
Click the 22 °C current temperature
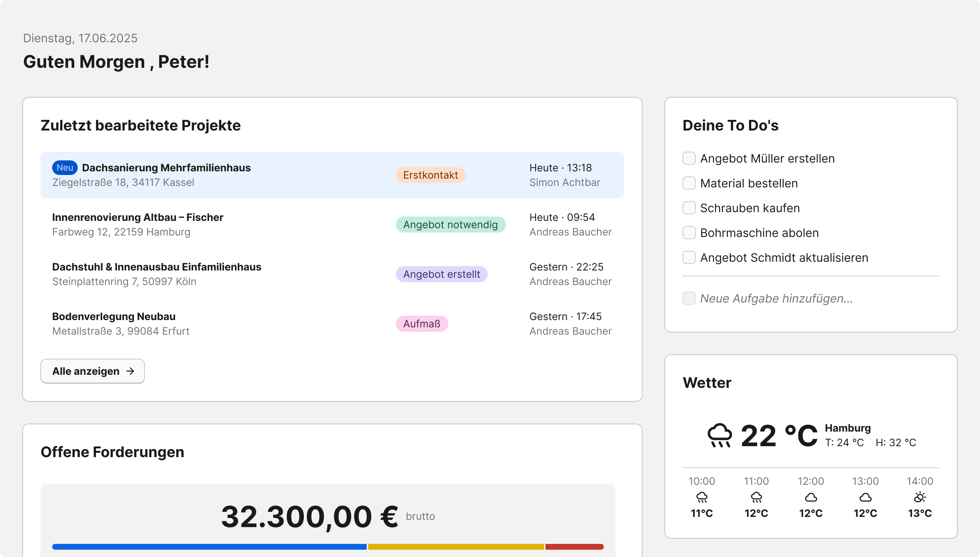(779, 436)
